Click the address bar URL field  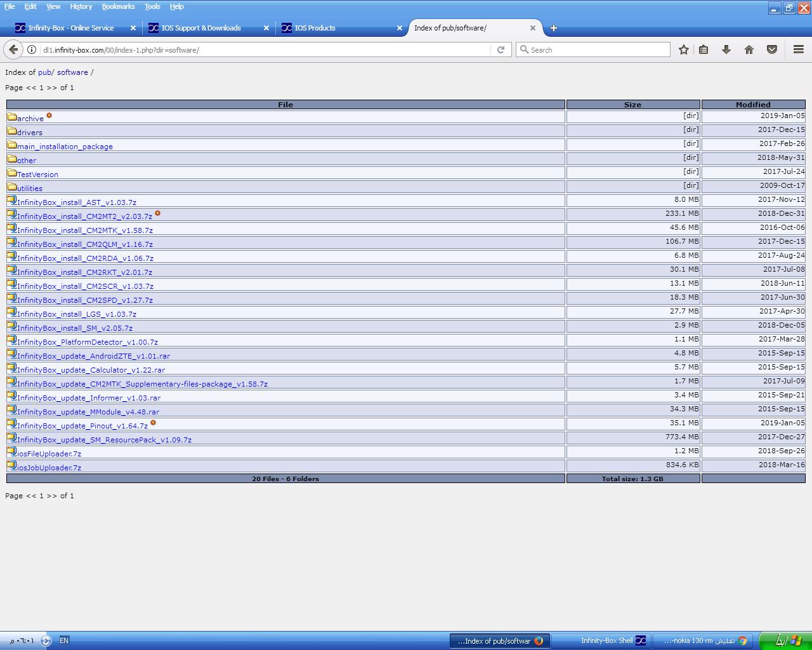click(266, 50)
